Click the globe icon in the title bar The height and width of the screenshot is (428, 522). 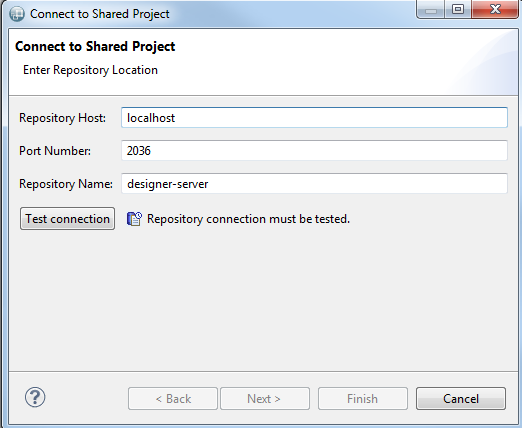(17, 14)
